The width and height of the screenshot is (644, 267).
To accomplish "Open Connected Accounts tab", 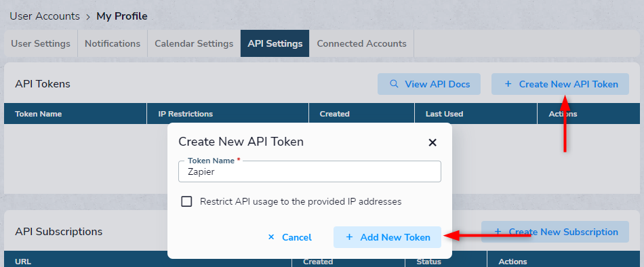I will click(361, 43).
